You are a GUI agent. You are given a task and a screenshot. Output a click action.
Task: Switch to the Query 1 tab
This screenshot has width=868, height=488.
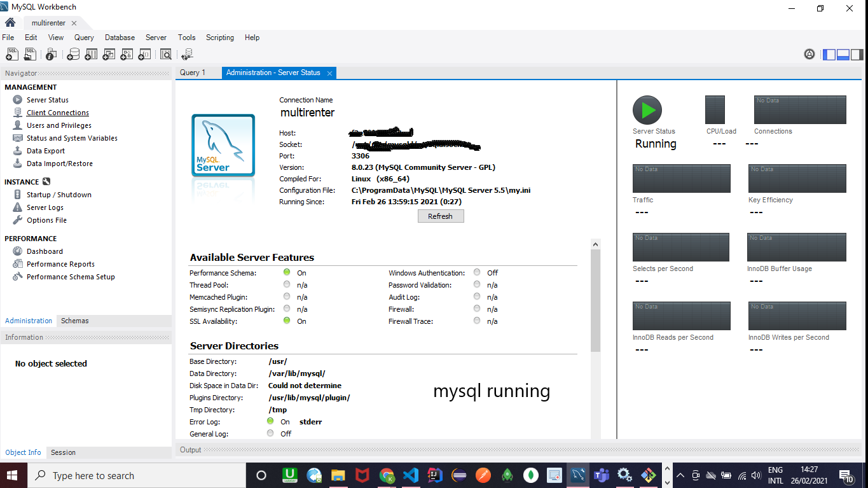pos(193,73)
